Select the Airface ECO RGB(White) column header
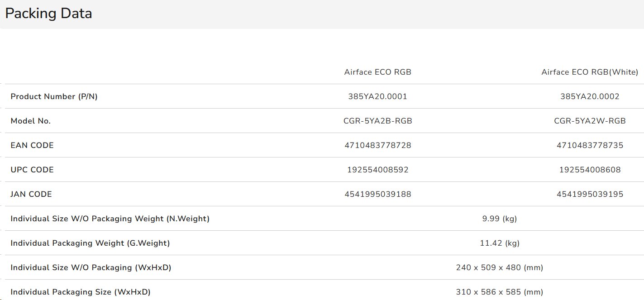The width and height of the screenshot is (644, 300). click(x=590, y=72)
